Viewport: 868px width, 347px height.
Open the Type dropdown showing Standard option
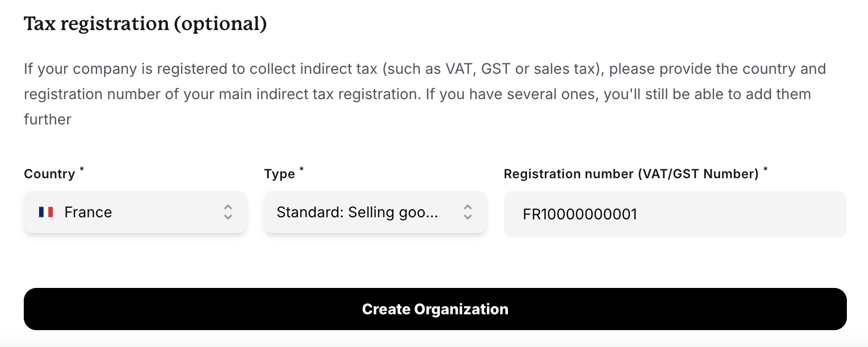[375, 212]
